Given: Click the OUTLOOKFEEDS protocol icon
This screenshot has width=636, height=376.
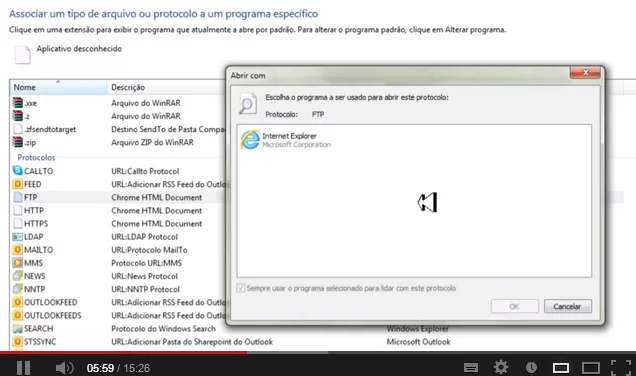Looking at the screenshot, I should click(x=17, y=315).
